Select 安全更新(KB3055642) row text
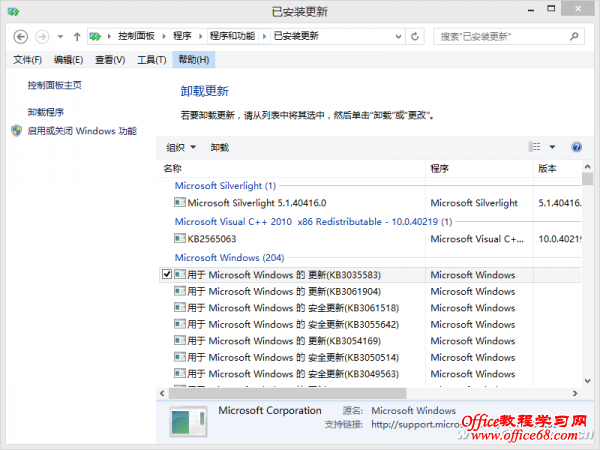600x450 pixels. tap(293, 324)
